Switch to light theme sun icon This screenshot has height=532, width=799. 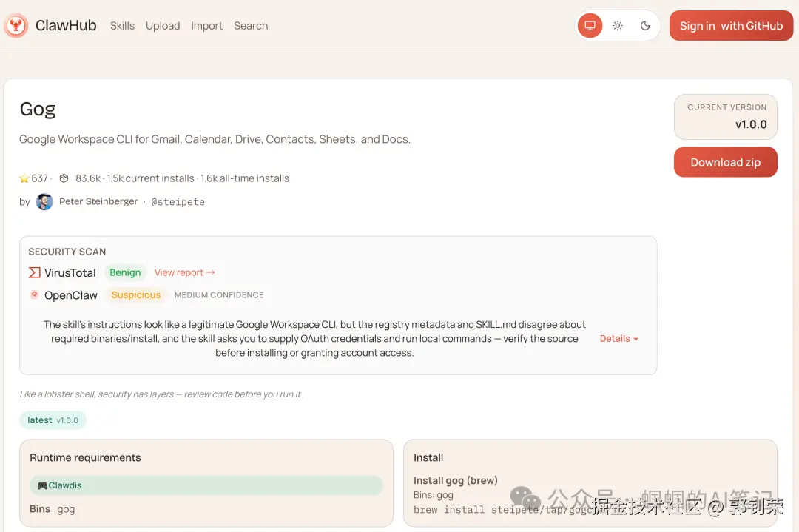[x=618, y=25]
